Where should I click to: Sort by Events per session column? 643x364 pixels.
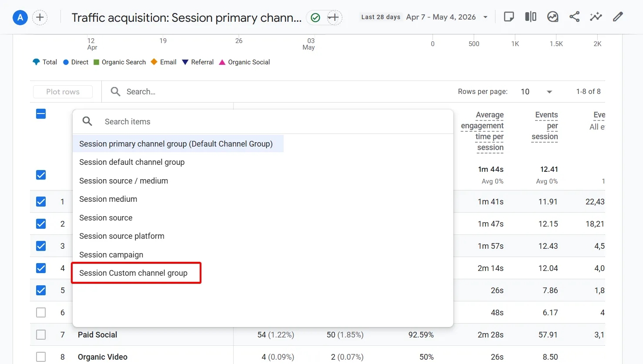(545, 126)
